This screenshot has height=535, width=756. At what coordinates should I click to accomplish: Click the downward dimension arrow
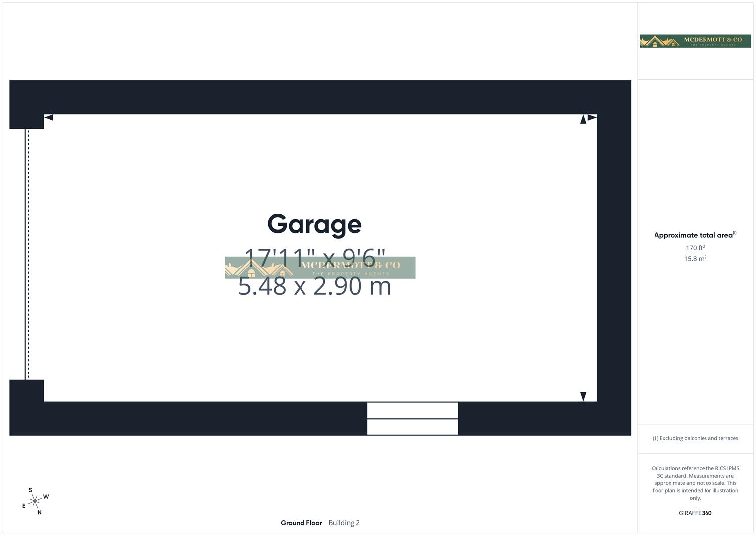pos(583,396)
